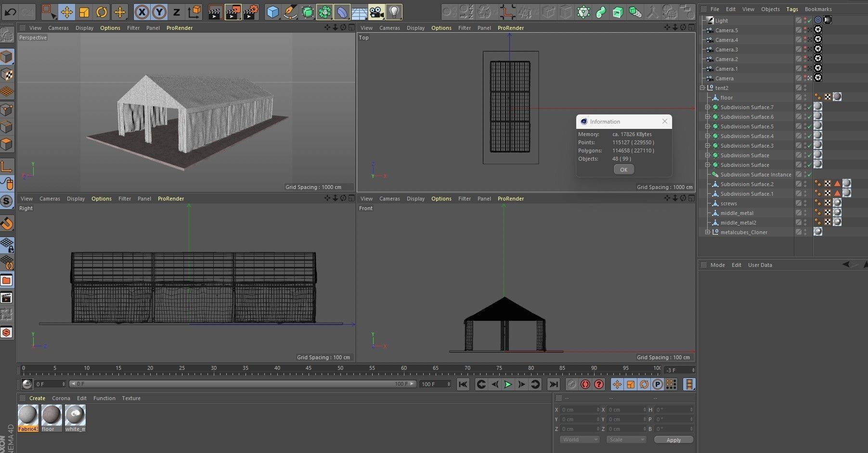Activate the Rotate tool in the top toolbar
The width and height of the screenshot is (868, 453).
click(102, 12)
